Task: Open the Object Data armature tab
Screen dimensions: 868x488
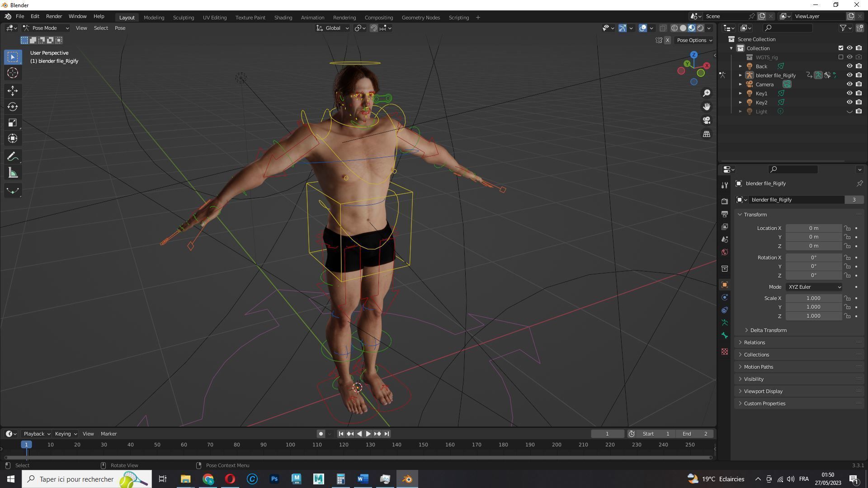Action: click(x=725, y=323)
